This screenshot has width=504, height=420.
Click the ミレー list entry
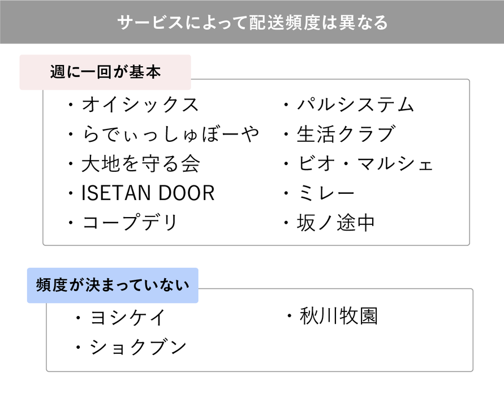click(326, 193)
